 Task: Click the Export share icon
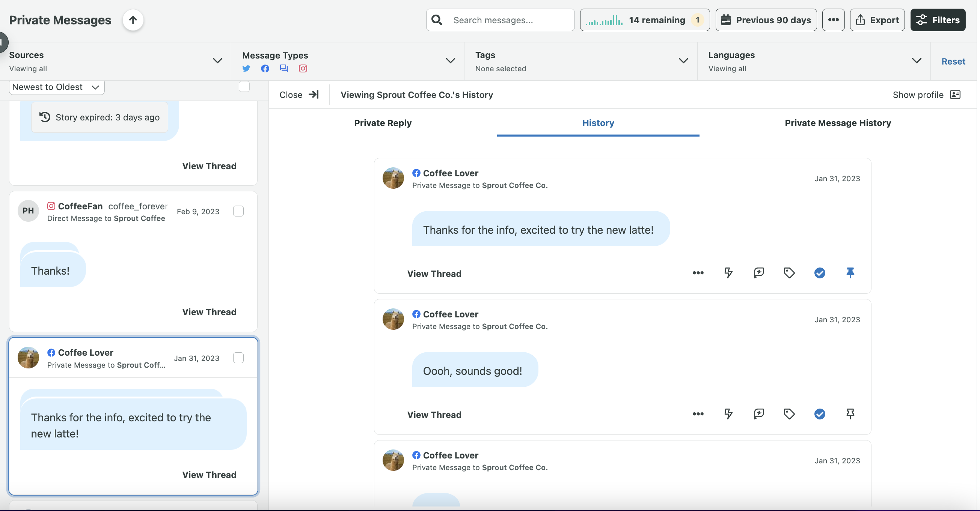[x=860, y=20]
